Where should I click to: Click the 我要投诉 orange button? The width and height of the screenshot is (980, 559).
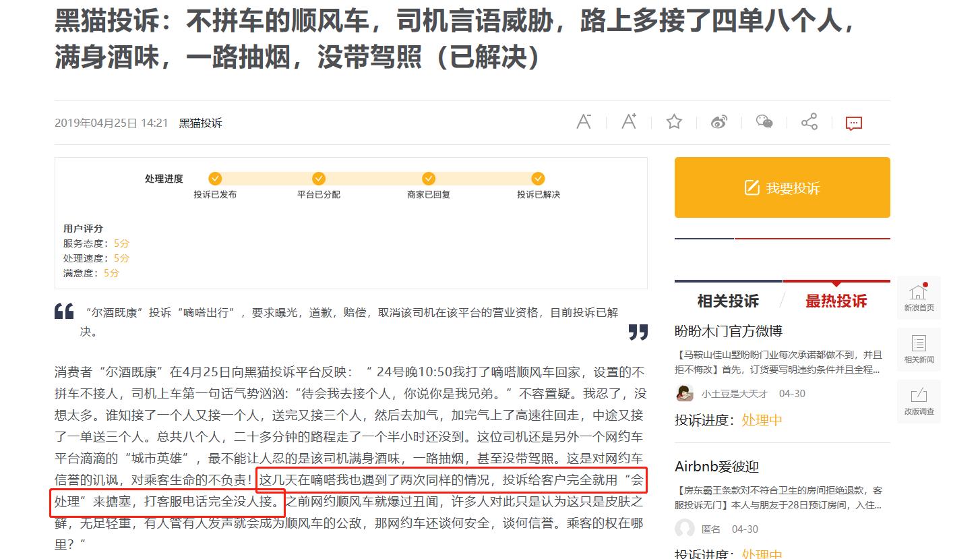tap(783, 187)
